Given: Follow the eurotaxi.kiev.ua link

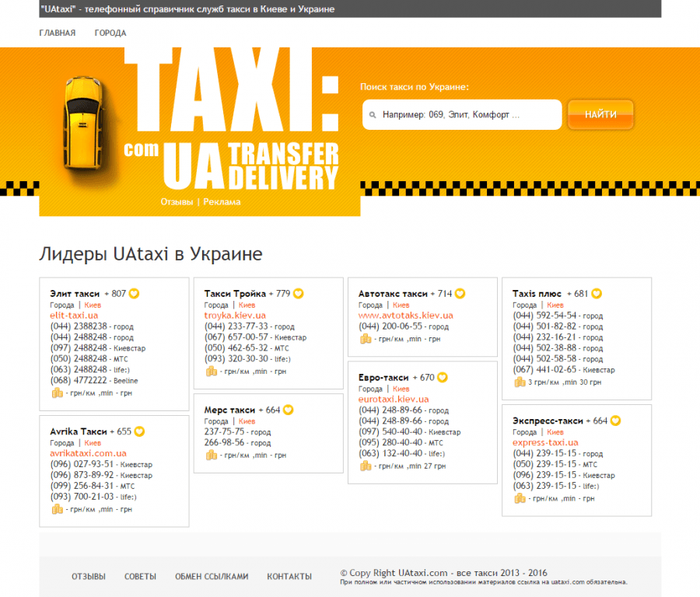Looking at the screenshot, I should point(394,399).
